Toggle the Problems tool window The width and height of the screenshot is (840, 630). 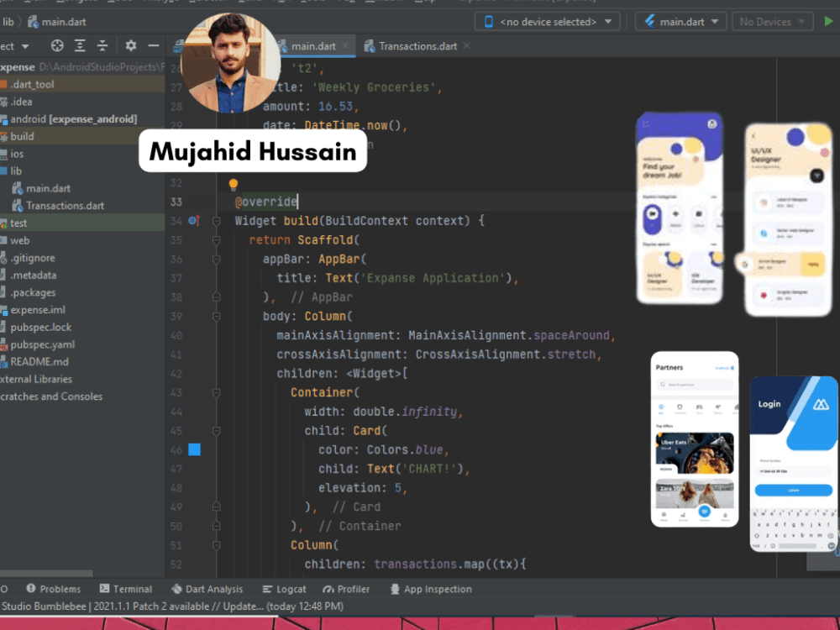point(54,589)
